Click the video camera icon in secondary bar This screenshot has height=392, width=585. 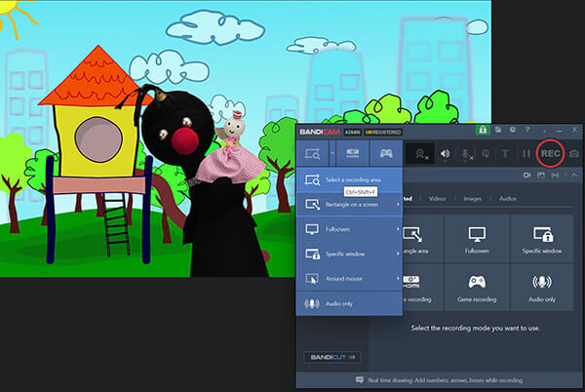coord(526,175)
